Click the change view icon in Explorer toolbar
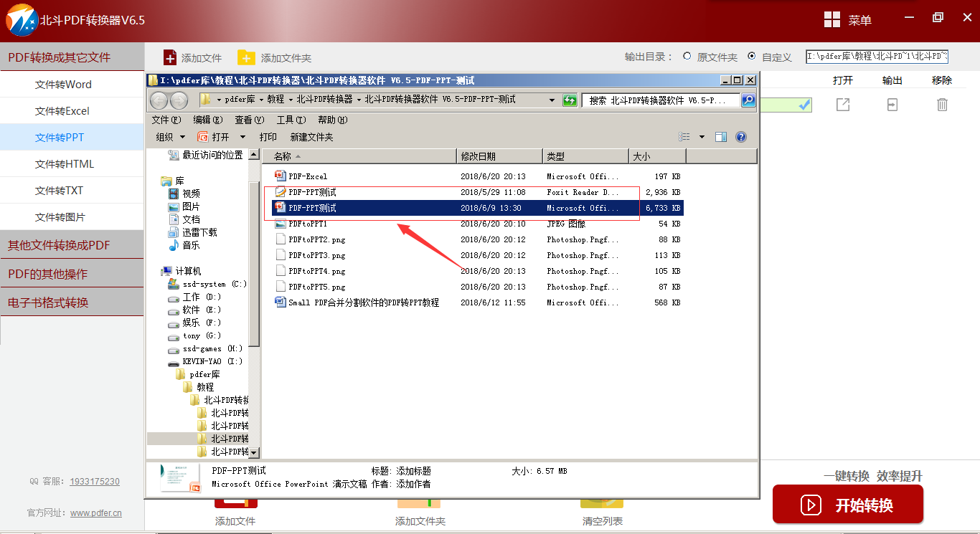Screen dimensions: 980x534 pyautogui.click(x=684, y=137)
